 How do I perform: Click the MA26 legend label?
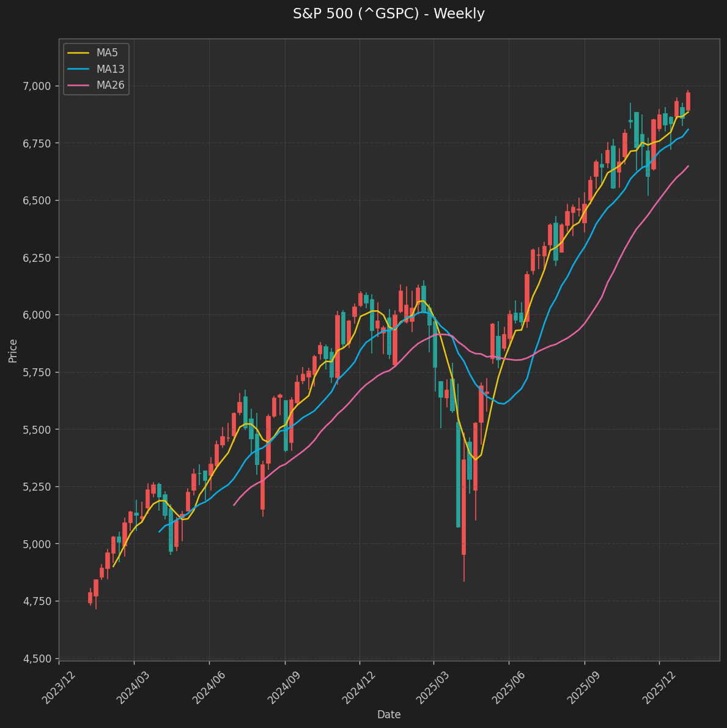coord(111,85)
